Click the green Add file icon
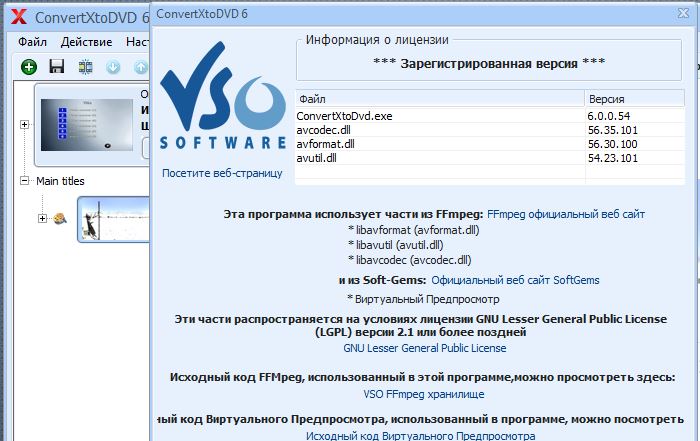700x441 pixels. 29,67
